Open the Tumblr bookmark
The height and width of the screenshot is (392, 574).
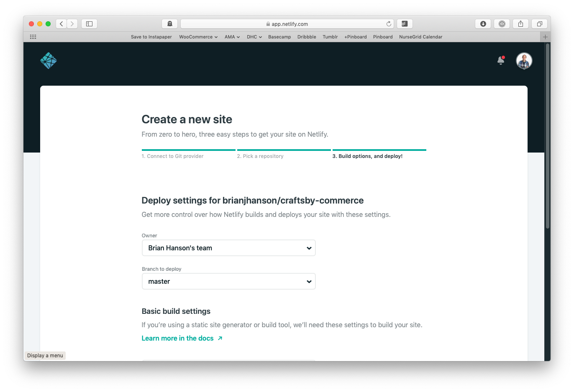pyautogui.click(x=330, y=37)
